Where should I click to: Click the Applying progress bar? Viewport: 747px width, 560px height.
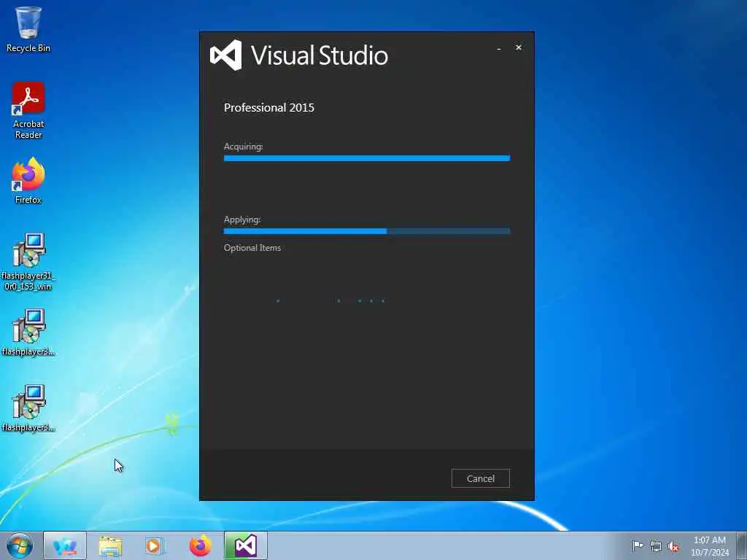367,231
